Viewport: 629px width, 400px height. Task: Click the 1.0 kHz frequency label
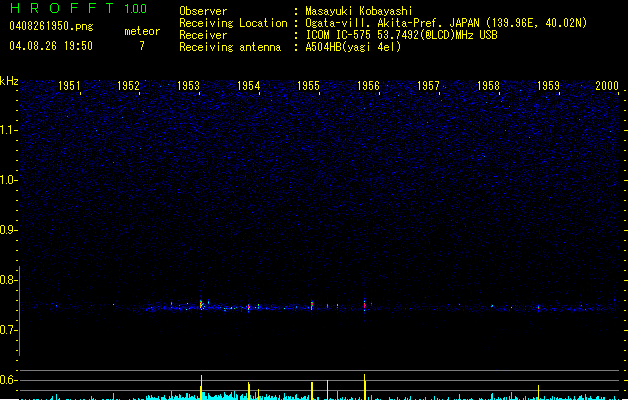pyautogui.click(x=9, y=180)
